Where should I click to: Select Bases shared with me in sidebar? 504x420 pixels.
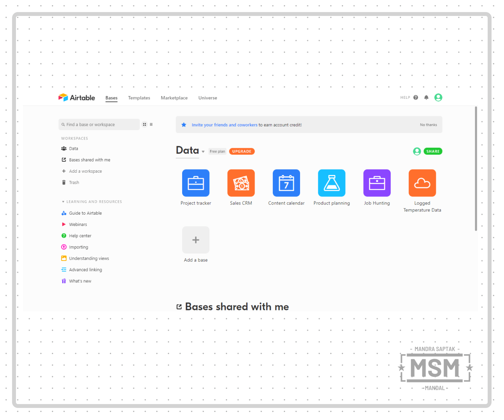tap(90, 160)
